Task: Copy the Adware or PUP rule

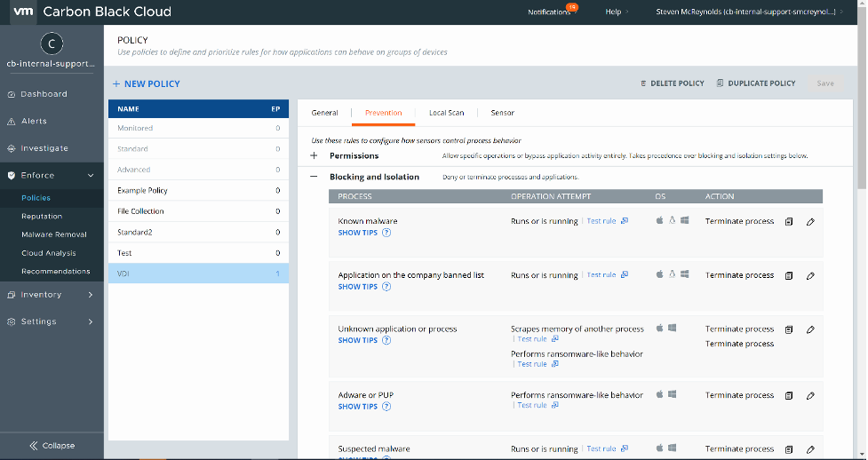Action: [789, 396]
